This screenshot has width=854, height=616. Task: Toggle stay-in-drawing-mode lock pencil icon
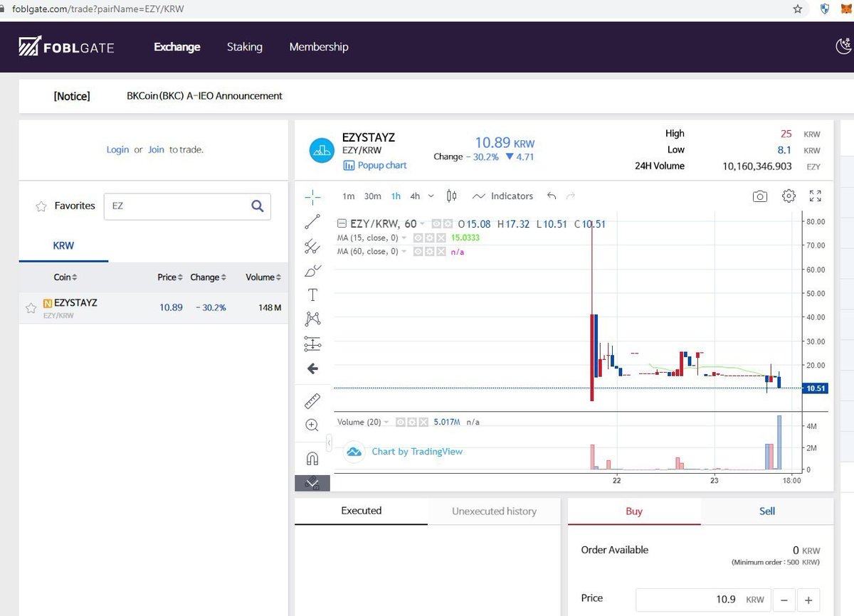(312, 483)
